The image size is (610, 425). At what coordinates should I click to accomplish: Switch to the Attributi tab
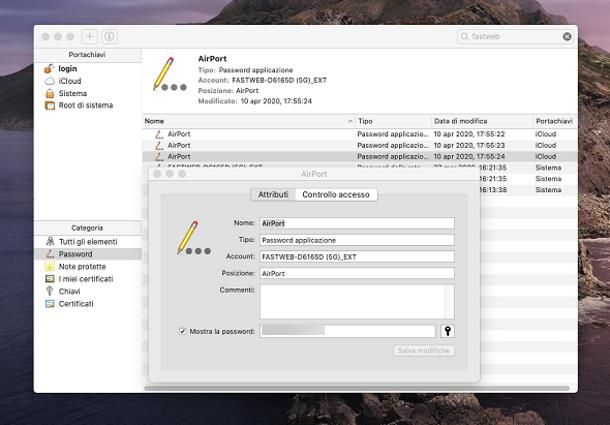tap(273, 195)
